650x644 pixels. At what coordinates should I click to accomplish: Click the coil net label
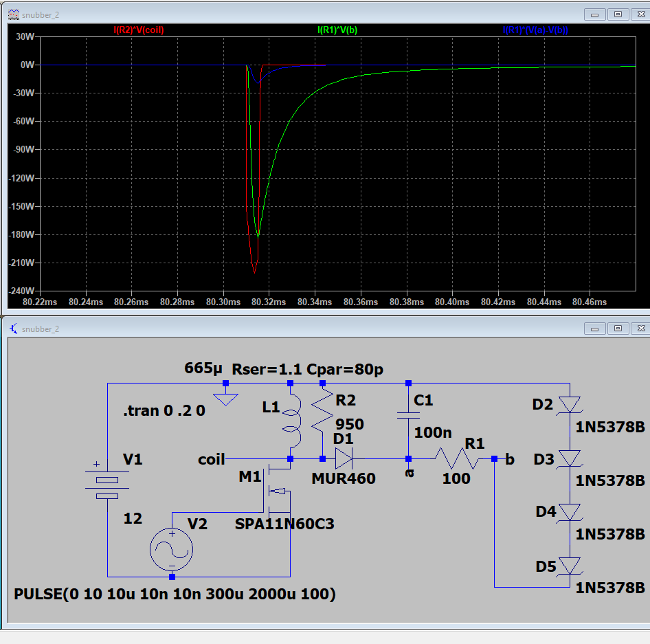point(211,459)
